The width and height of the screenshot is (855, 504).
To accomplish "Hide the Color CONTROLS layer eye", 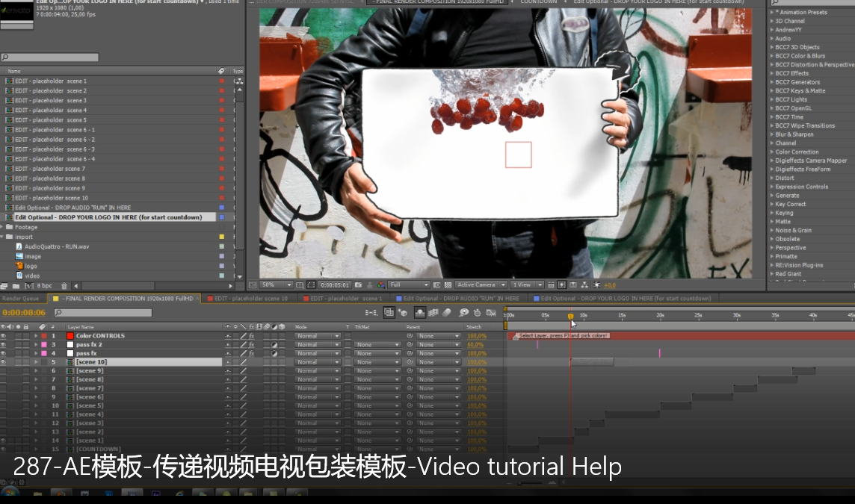I will click(x=3, y=336).
